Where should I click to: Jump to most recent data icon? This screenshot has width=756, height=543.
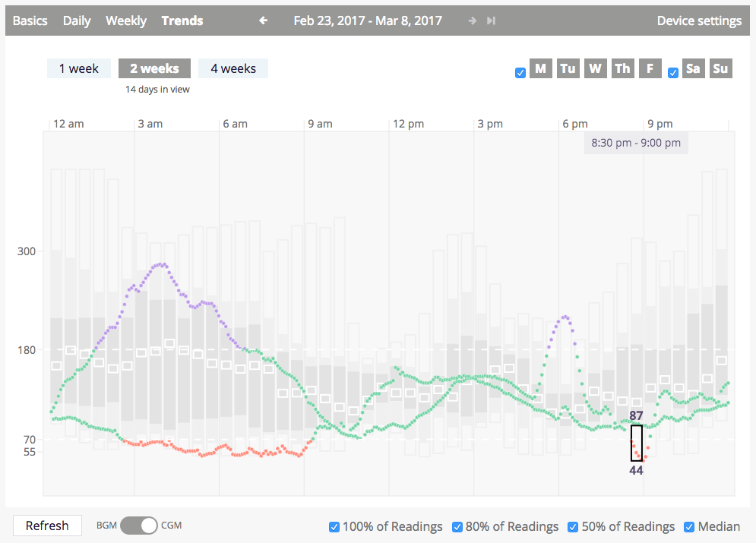491,21
